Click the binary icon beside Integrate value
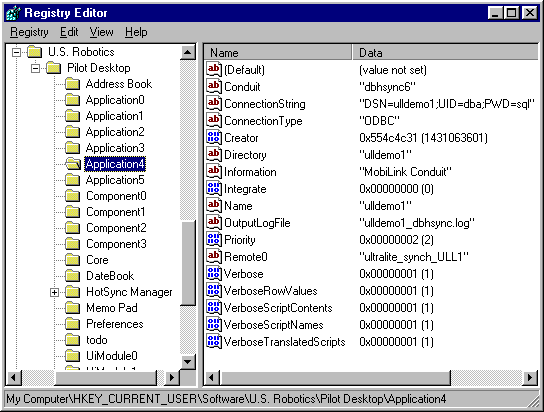The width and height of the screenshot is (544, 412). tap(214, 188)
